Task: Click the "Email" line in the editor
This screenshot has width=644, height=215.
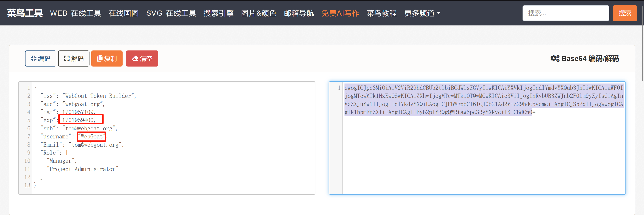Action: (x=82, y=145)
